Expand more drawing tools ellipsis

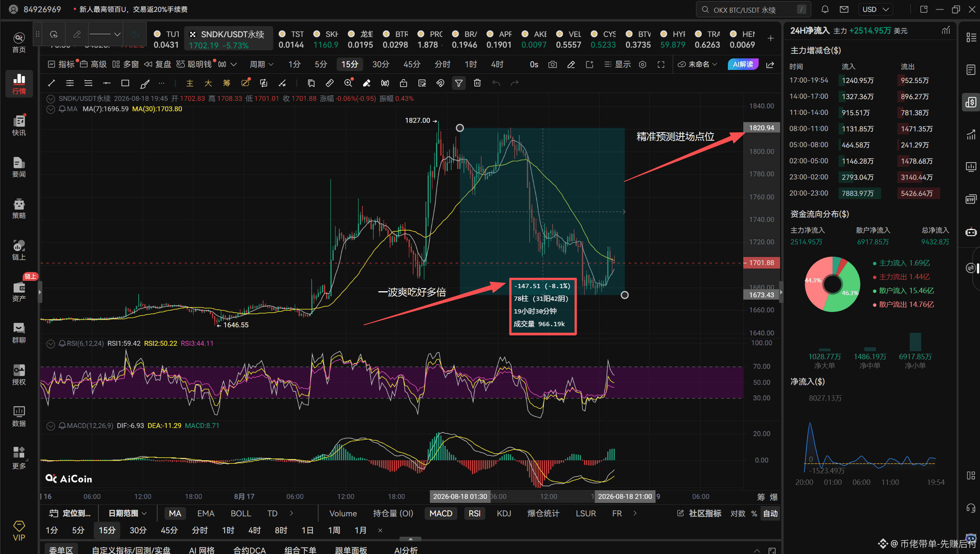161,83
